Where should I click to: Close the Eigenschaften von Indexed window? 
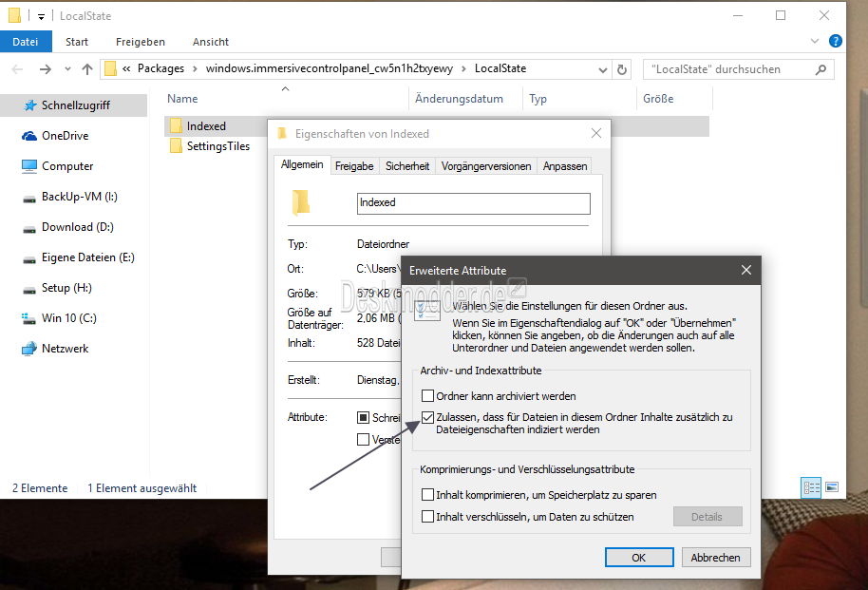[x=596, y=133]
